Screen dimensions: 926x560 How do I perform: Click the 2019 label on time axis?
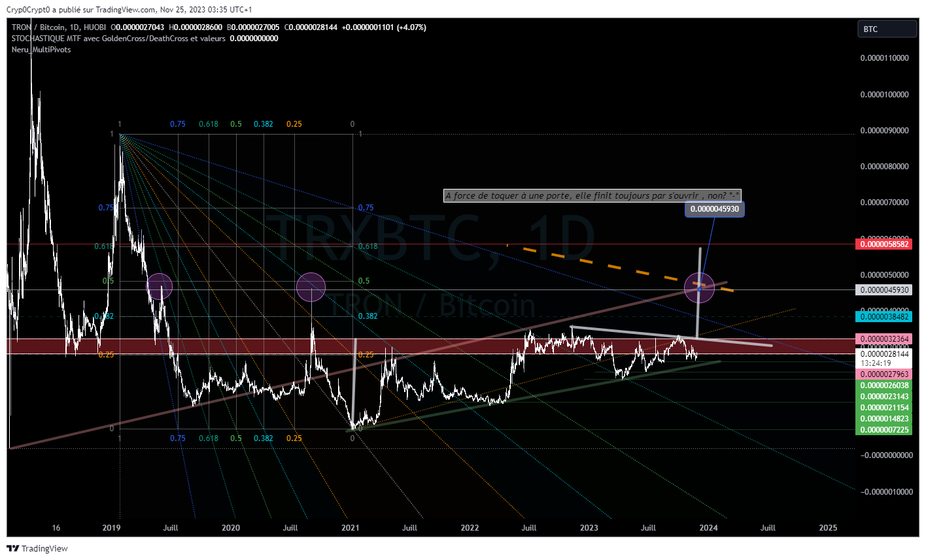pyautogui.click(x=111, y=527)
